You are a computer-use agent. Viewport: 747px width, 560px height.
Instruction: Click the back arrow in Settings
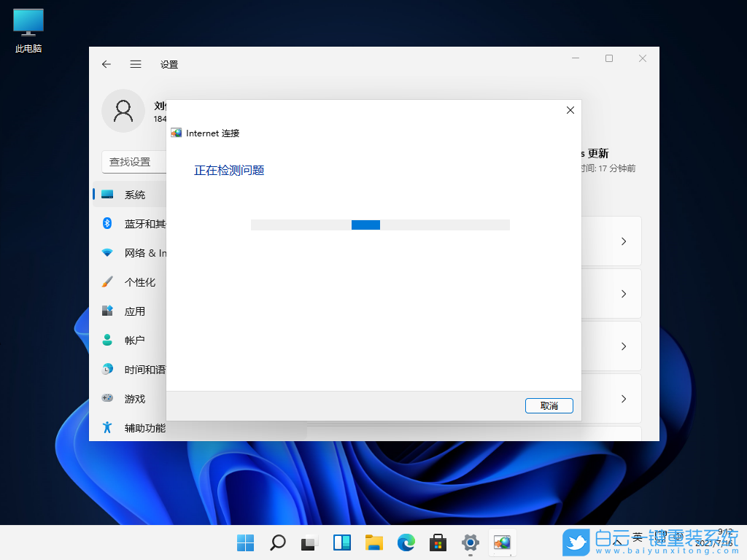[106, 64]
